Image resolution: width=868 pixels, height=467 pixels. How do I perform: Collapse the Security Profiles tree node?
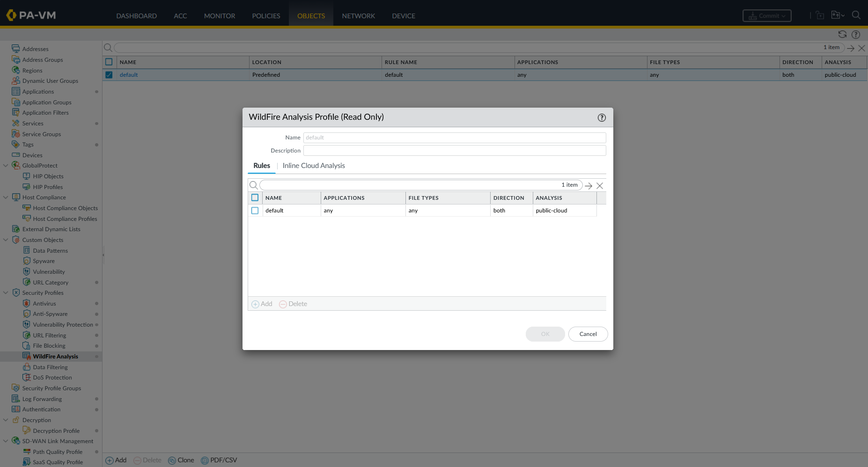pos(6,292)
